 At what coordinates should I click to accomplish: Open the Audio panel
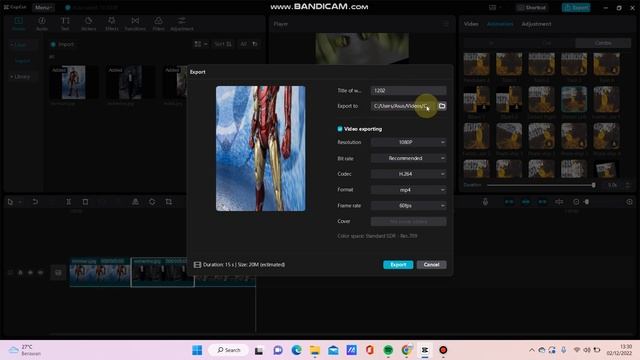pos(42,24)
